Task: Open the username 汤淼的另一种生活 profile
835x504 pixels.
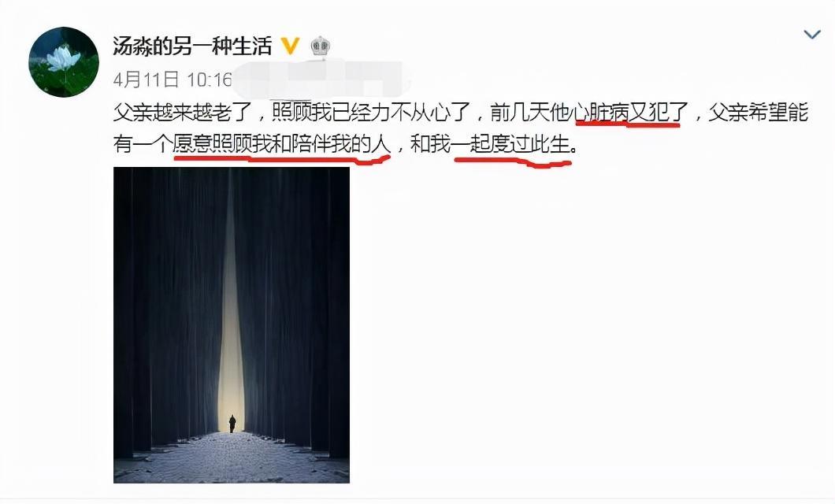Action: coord(192,46)
